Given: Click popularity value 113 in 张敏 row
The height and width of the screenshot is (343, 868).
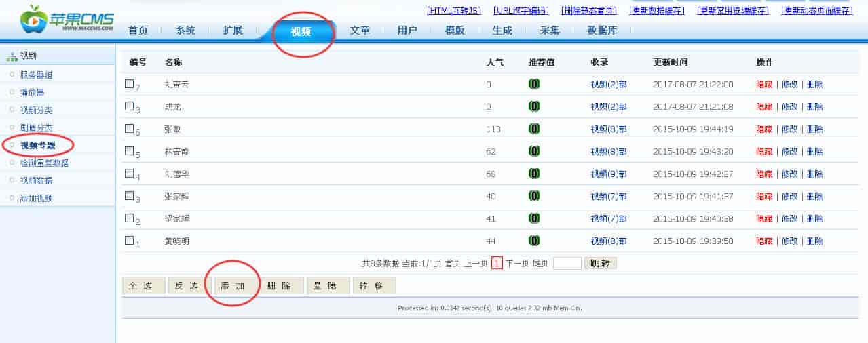Looking at the screenshot, I should pos(493,129).
